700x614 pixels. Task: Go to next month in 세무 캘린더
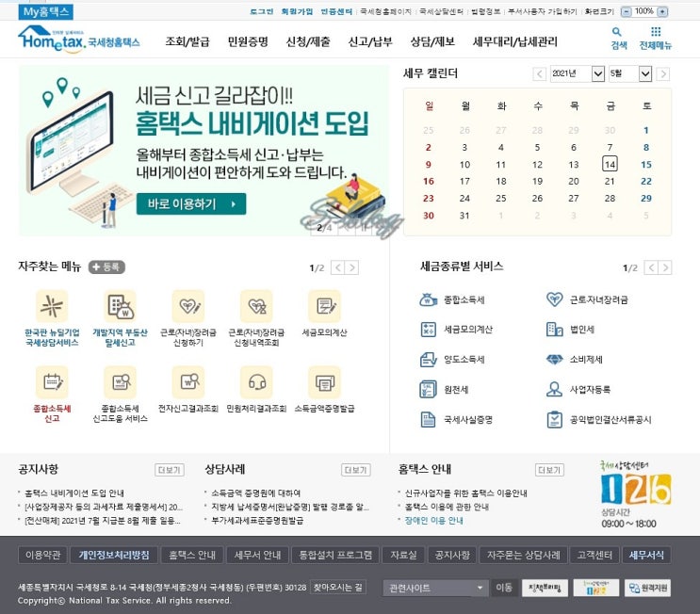[x=663, y=73]
